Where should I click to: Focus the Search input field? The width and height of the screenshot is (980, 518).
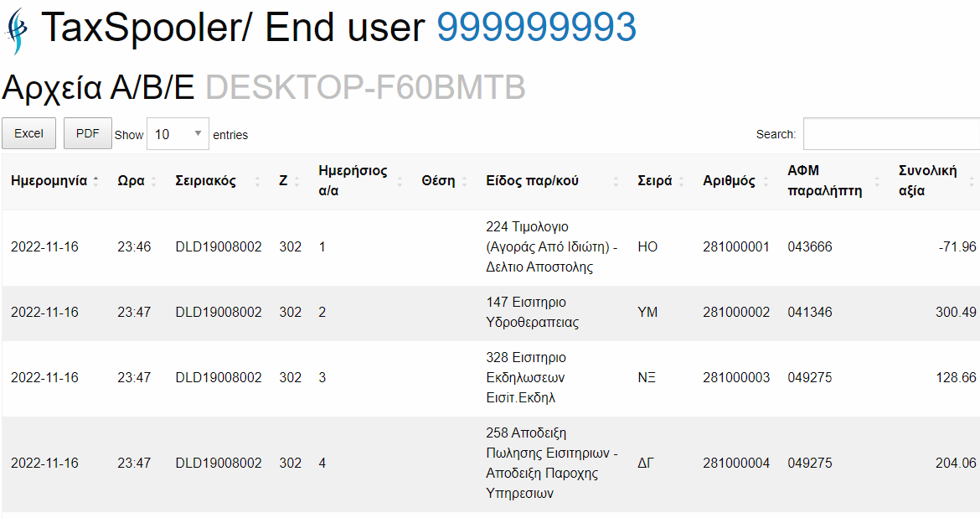[891, 134]
